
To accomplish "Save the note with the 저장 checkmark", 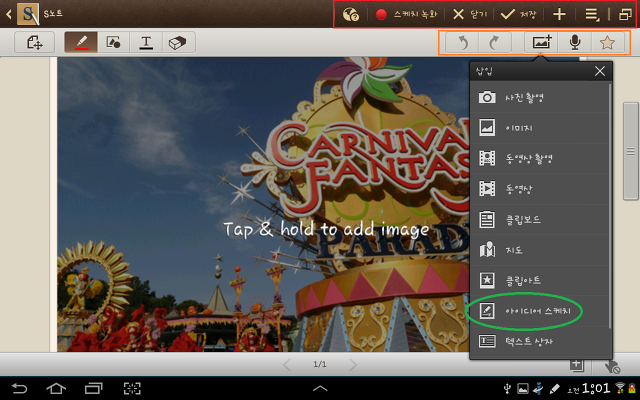I will 518,15.
